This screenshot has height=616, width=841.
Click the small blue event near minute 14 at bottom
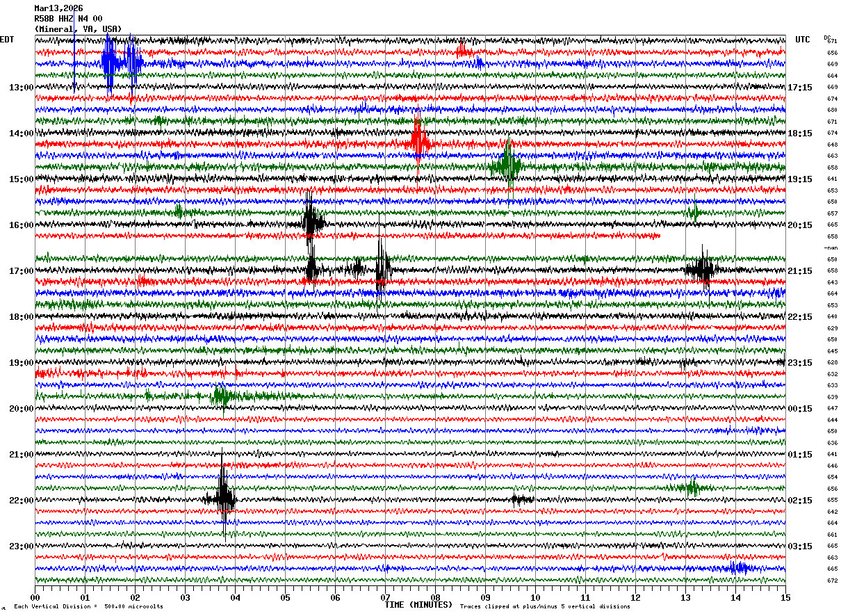pos(740,568)
